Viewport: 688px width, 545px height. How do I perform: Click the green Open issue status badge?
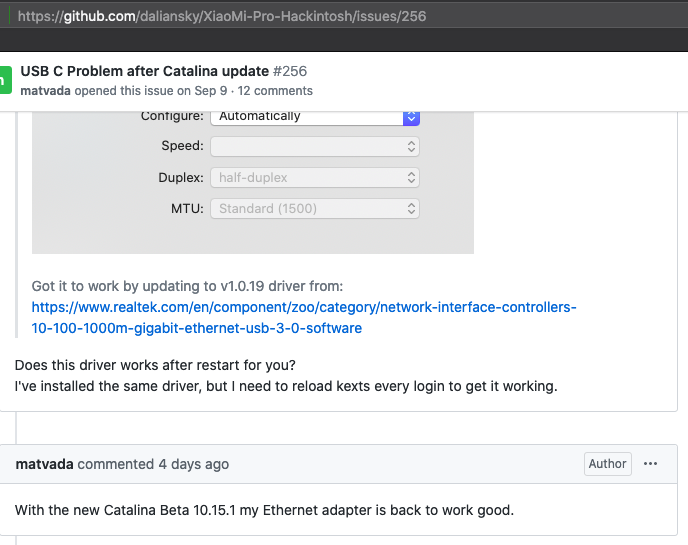click(5, 80)
